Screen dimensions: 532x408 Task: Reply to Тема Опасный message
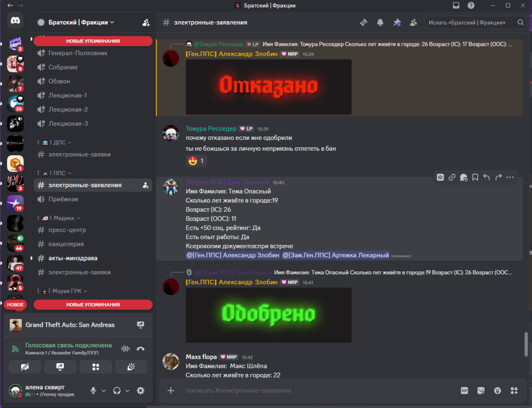pyautogui.click(x=487, y=177)
